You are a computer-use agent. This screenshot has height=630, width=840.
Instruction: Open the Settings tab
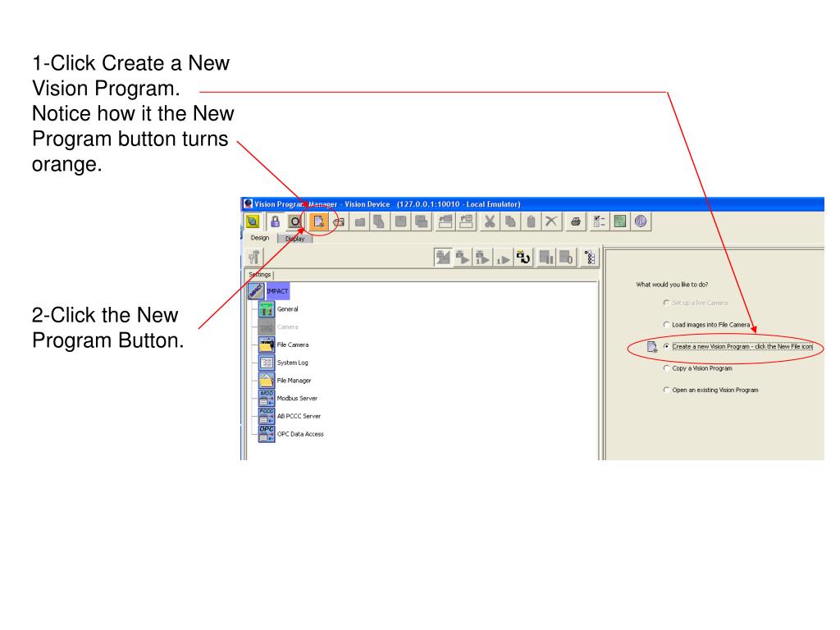[x=260, y=274]
